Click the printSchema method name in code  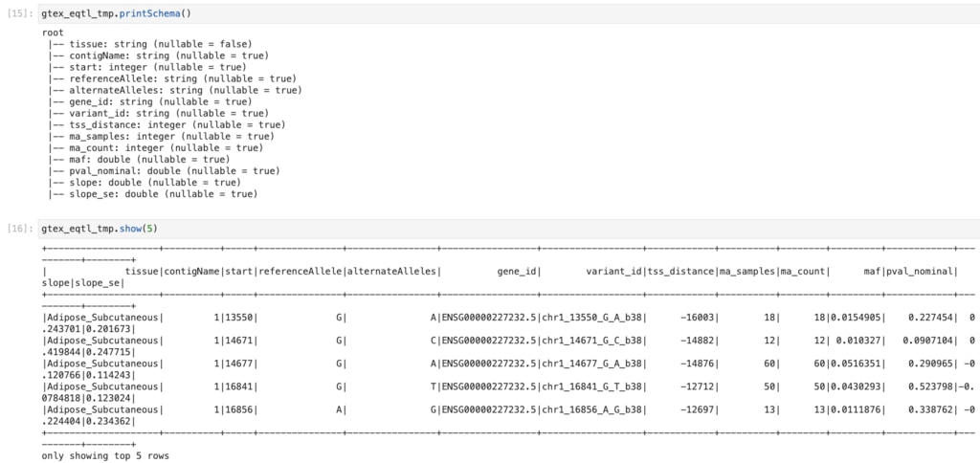152,14
